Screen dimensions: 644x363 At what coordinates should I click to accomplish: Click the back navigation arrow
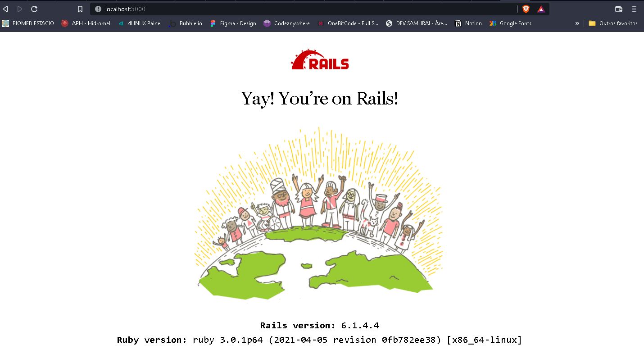pos(5,9)
